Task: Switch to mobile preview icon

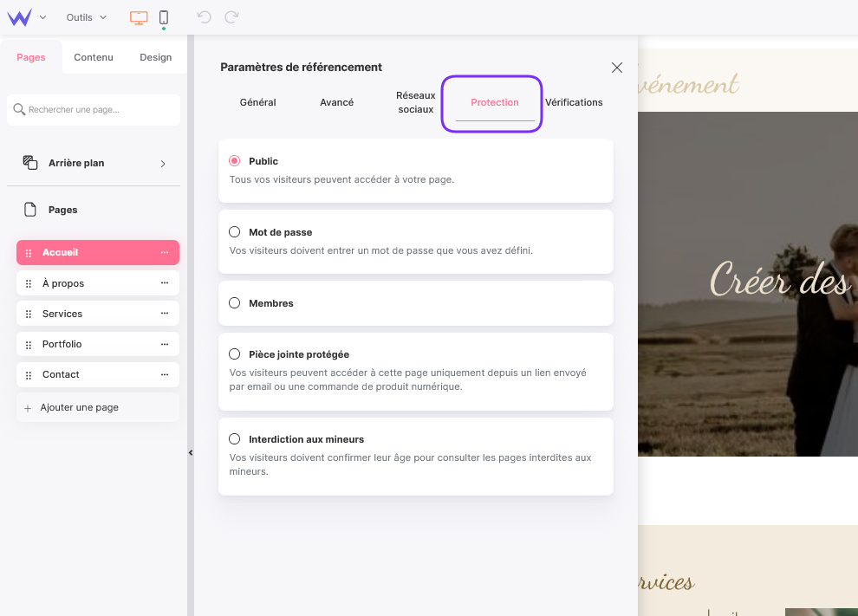Action: [164, 17]
